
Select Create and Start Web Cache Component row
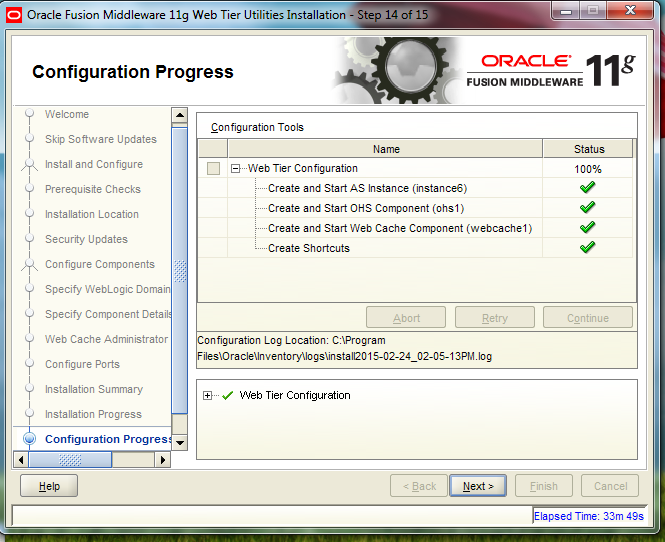coord(400,228)
